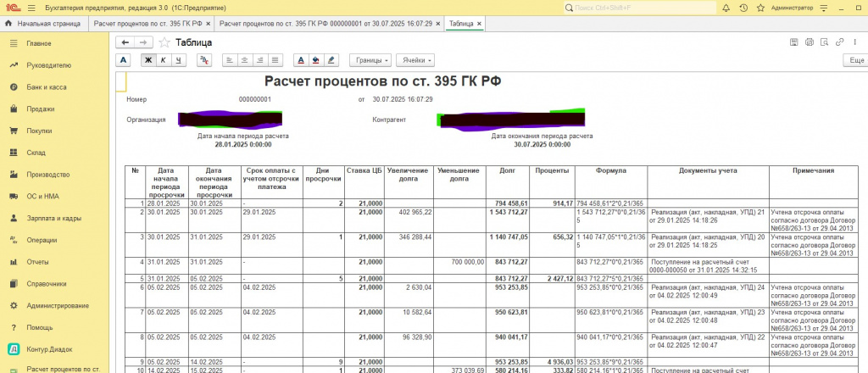Go forward with the right arrow
The width and height of the screenshot is (868, 373).
tap(143, 42)
